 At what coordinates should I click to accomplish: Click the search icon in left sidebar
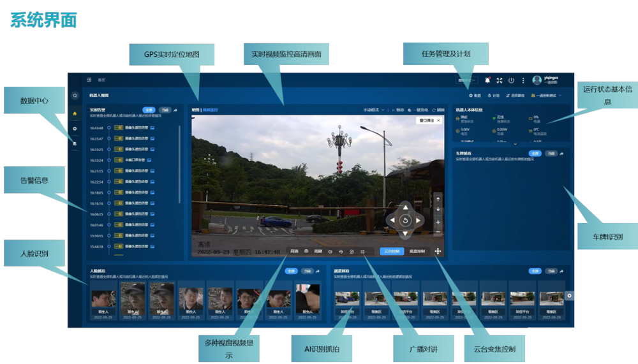(x=75, y=96)
